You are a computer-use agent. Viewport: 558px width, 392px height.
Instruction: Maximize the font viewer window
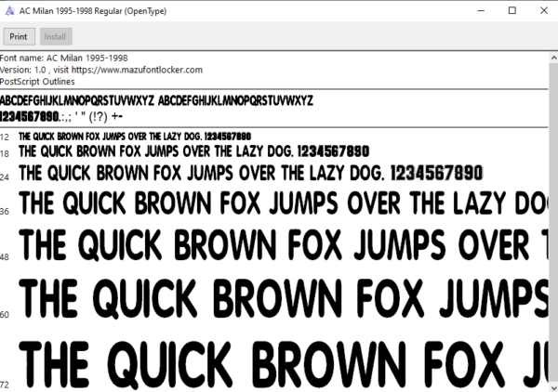[512, 10]
